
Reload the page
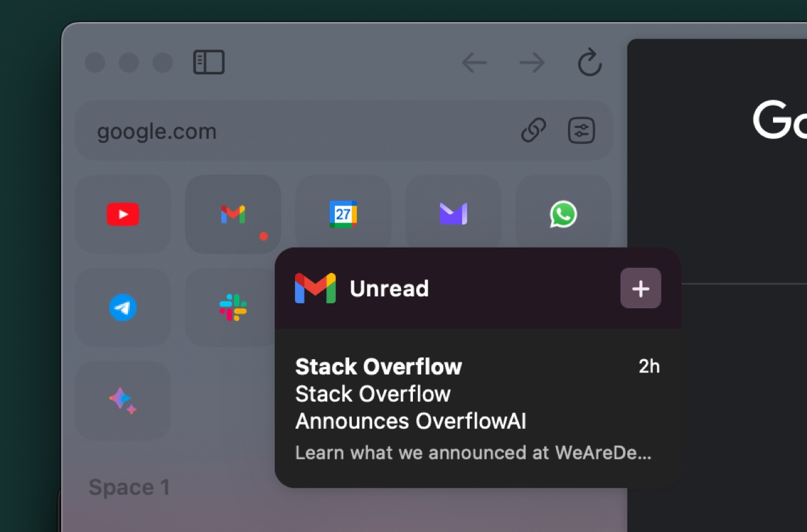(590, 62)
